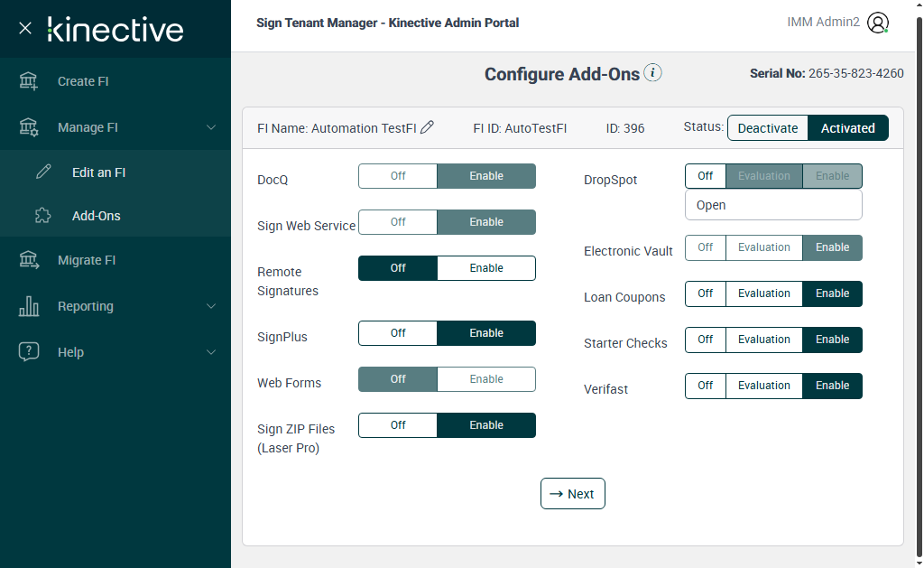The width and height of the screenshot is (924, 568).
Task: Click the Kinective logo
Action: [115, 30]
